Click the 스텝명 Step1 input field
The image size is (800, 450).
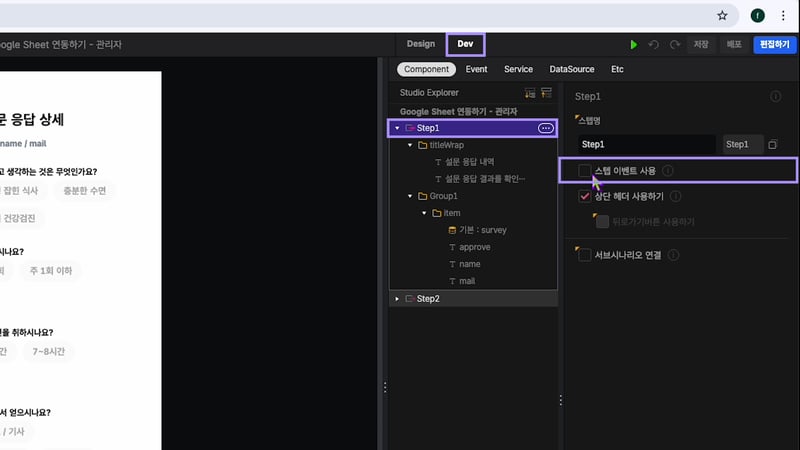pyautogui.click(x=646, y=145)
